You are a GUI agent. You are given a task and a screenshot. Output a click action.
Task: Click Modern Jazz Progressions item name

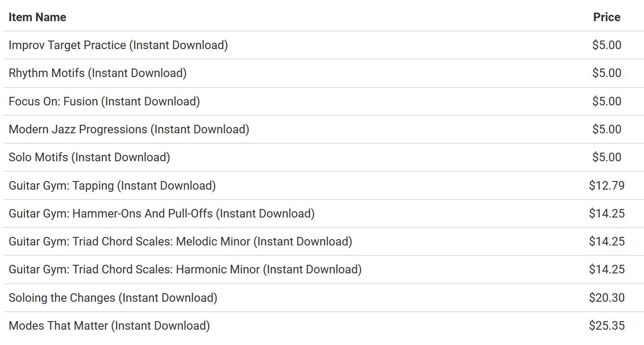click(x=129, y=129)
